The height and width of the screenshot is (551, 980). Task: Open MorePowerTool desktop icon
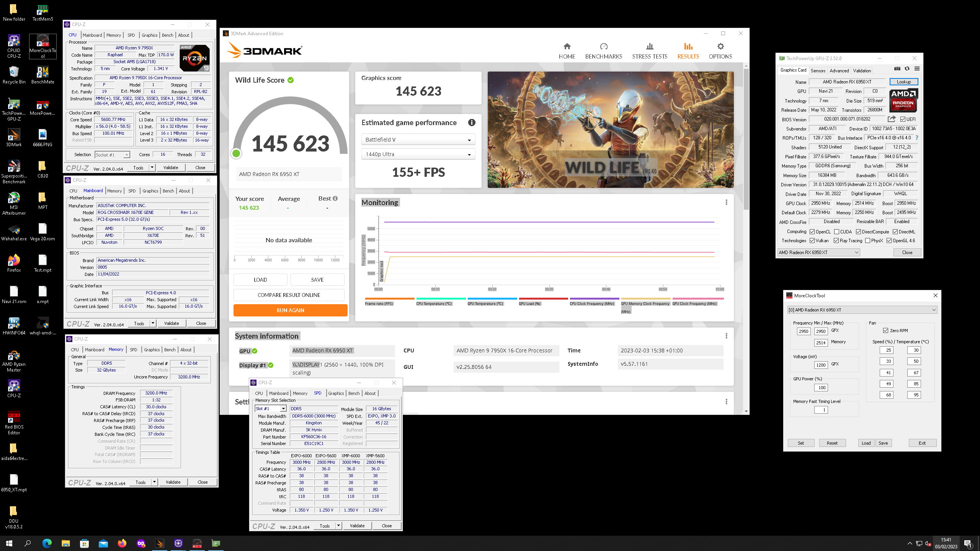(x=42, y=107)
